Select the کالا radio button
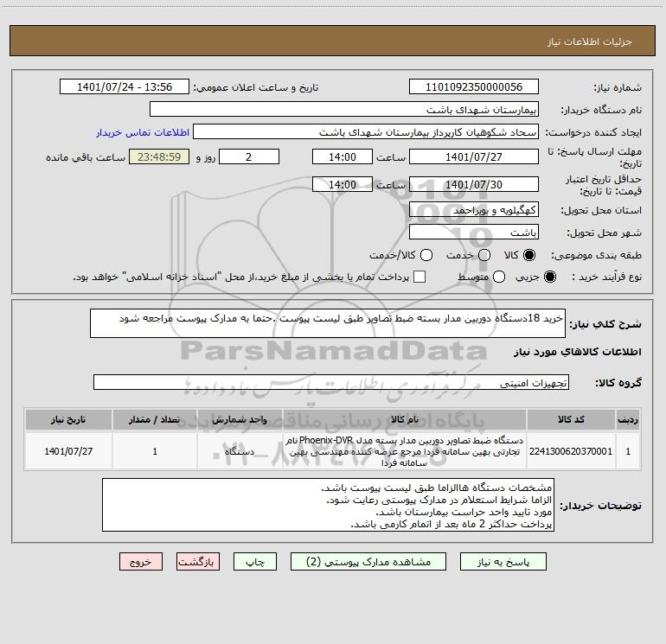 point(529,255)
